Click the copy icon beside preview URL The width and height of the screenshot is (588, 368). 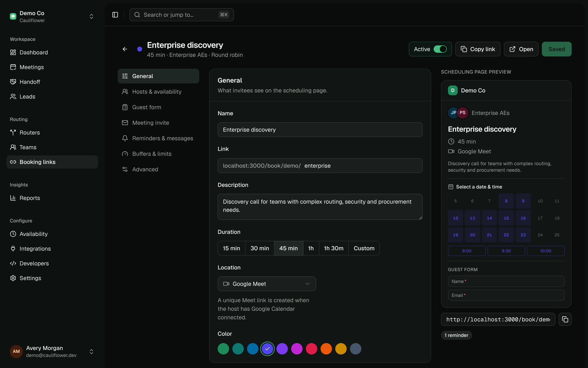[565, 319]
